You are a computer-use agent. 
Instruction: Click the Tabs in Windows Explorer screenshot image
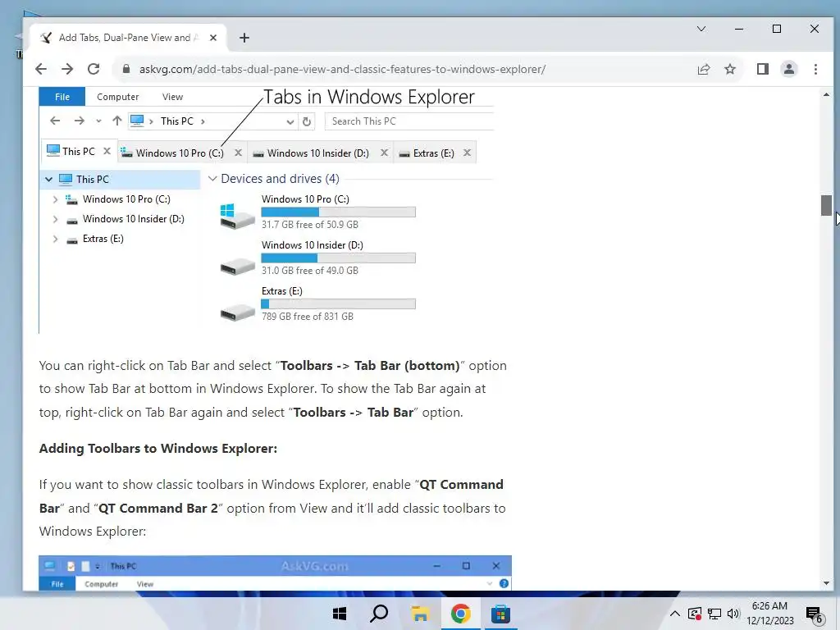tap(267, 210)
